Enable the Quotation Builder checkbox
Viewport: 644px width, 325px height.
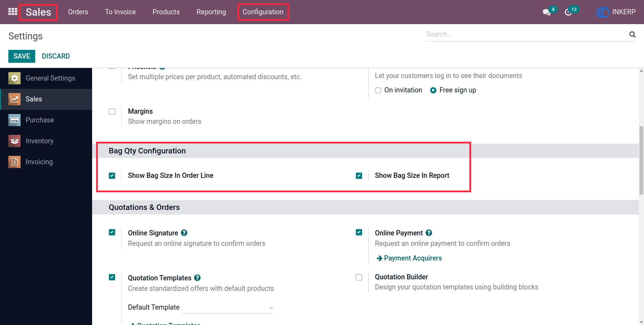click(359, 277)
